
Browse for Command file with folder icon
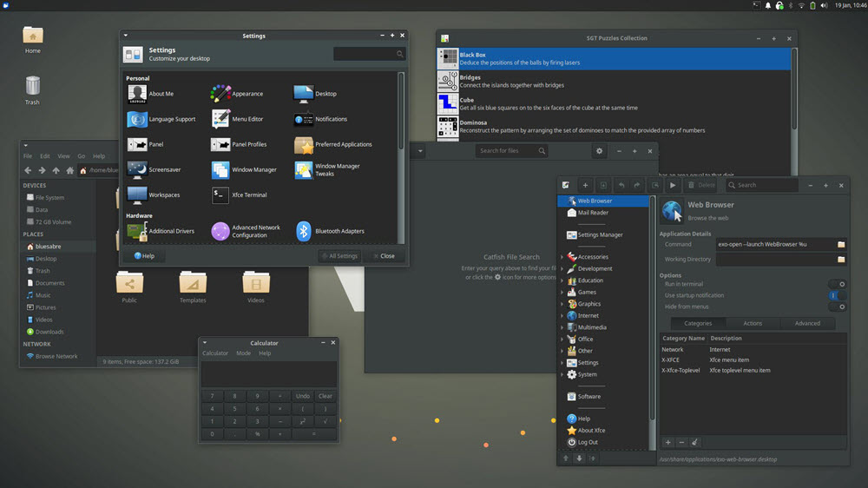(x=840, y=245)
